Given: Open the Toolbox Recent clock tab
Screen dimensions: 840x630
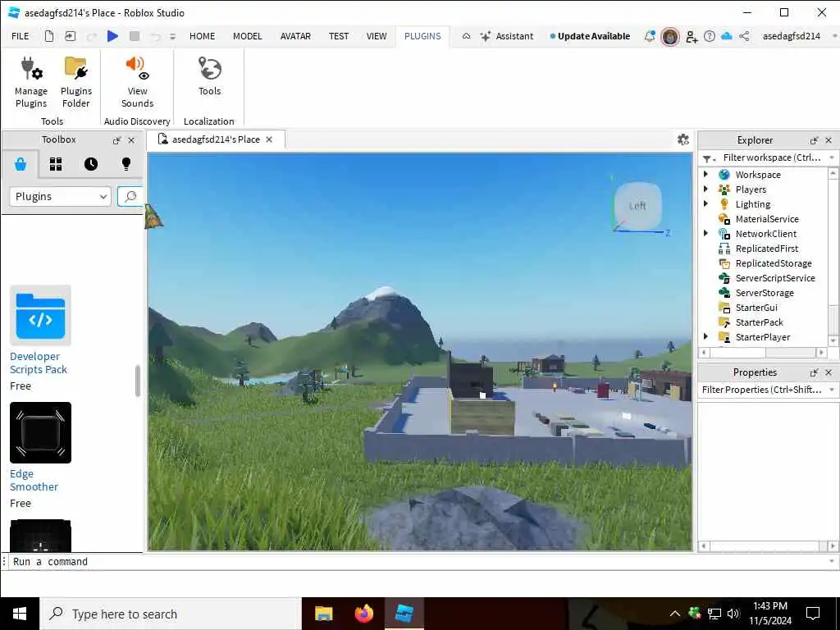Looking at the screenshot, I should point(91,164).
